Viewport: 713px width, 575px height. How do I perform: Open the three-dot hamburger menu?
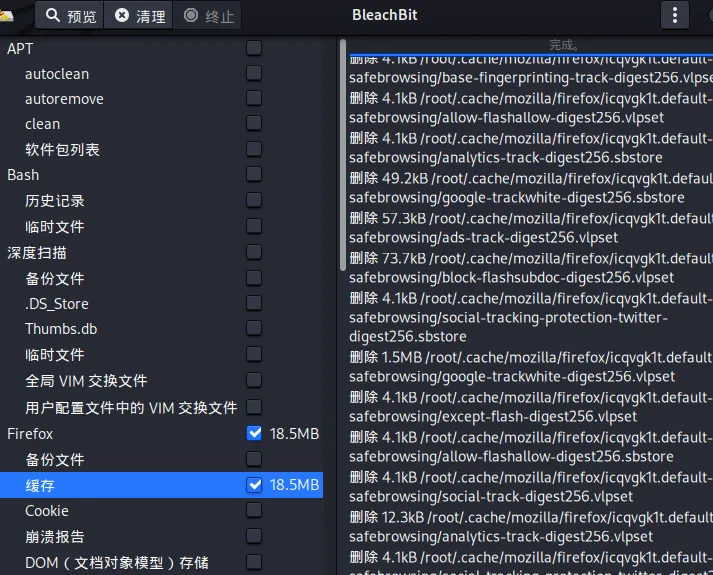674,15
